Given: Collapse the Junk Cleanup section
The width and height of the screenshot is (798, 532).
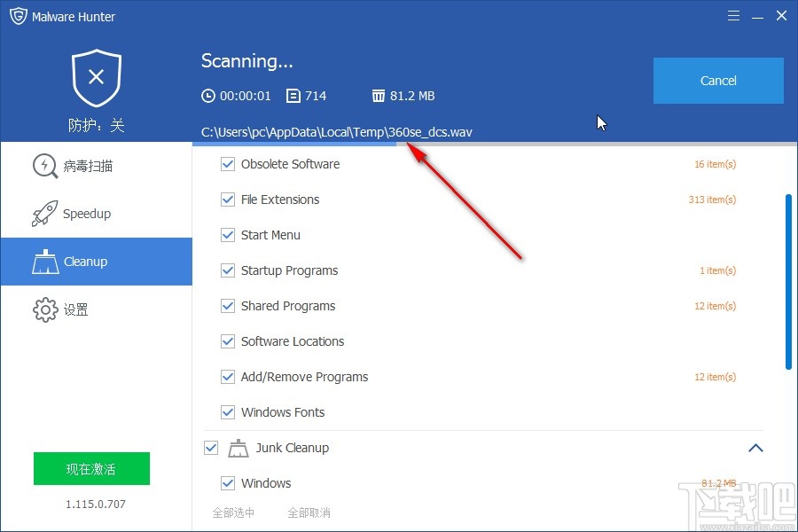Looking at the screenshot, I should point(756,448).
